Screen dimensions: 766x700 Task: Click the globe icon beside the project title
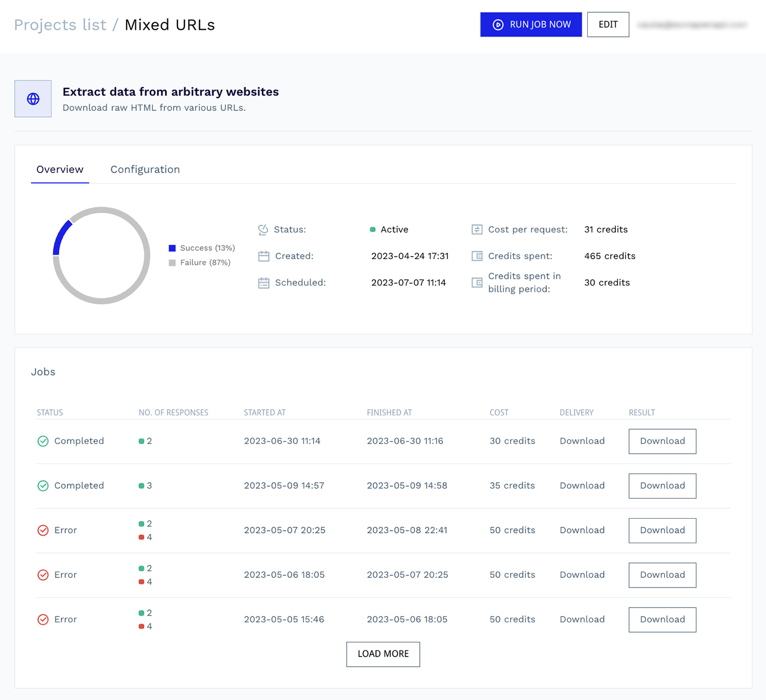tap(33, 99)
